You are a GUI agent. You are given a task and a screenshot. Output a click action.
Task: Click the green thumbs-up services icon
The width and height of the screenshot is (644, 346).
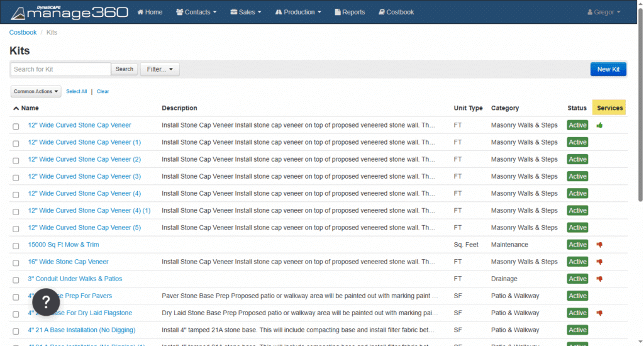[x=599, y=125]
